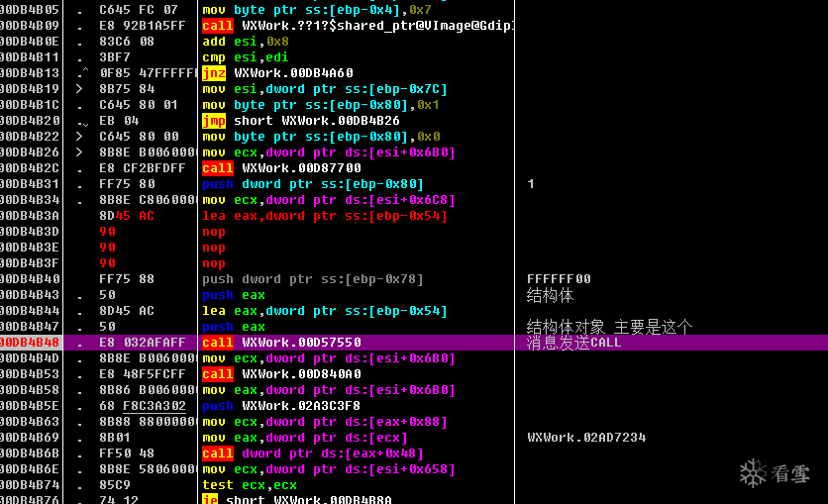Click hex bytes EB 04
Image resolution: width=828 pixels, height=504 pixels.
119,121
